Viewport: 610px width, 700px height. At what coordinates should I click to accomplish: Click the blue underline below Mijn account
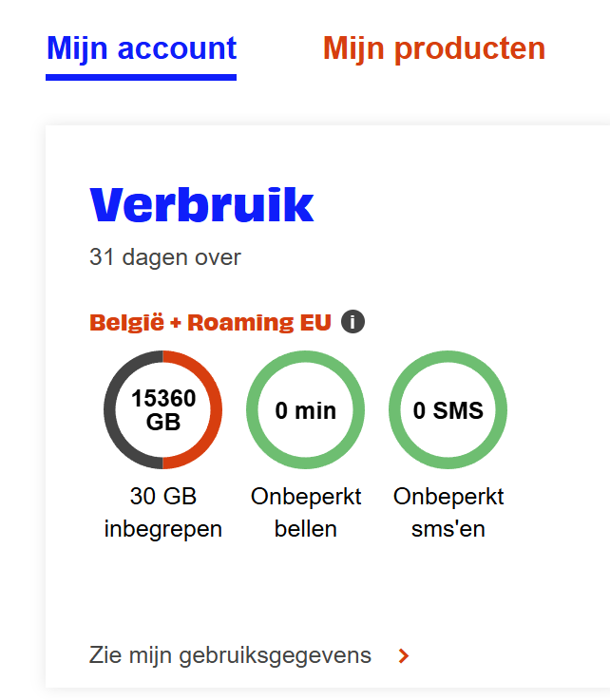142,77
